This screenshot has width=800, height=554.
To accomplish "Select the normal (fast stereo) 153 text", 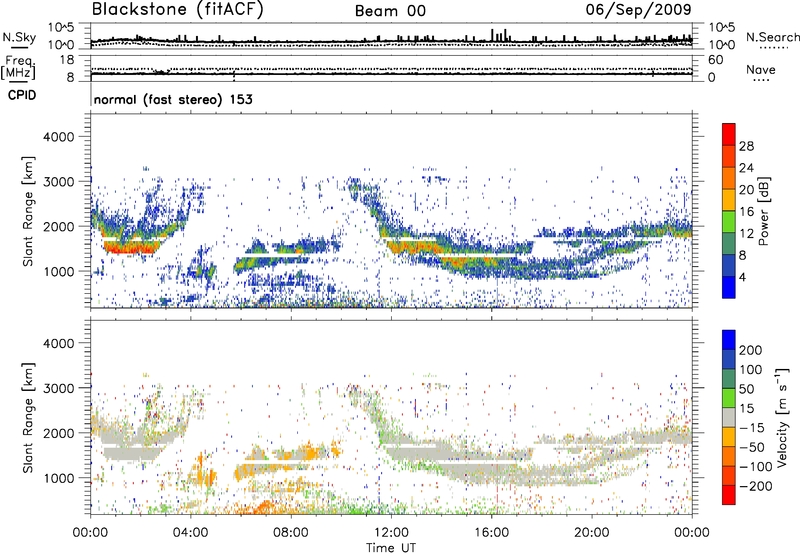I will (x=173, y=99).
